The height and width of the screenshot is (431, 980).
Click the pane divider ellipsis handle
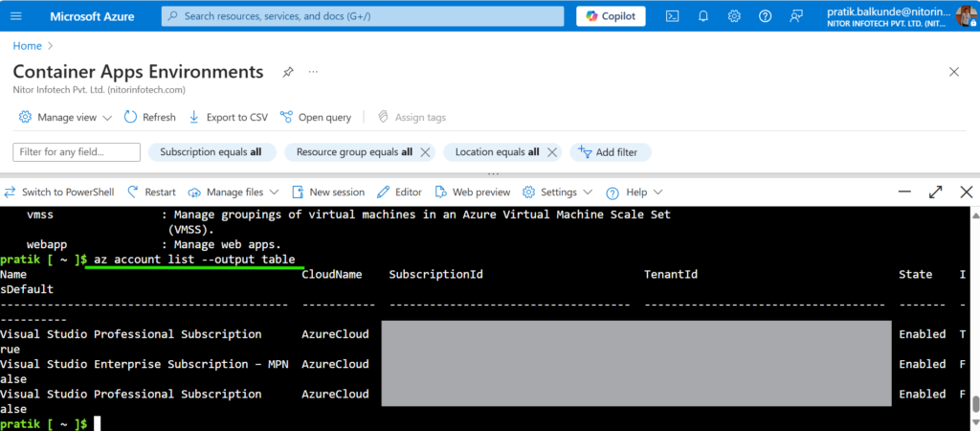pos(493,174)
